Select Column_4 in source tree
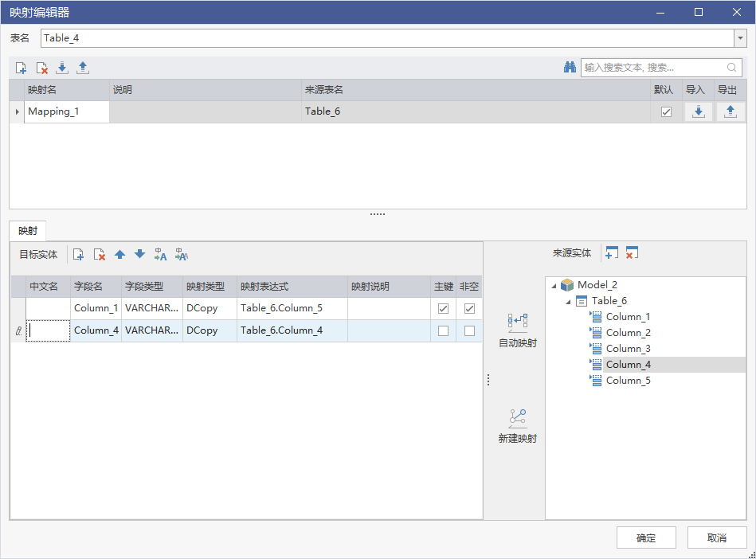The height and width of the screenshot is (559, 756). [628, 365]
